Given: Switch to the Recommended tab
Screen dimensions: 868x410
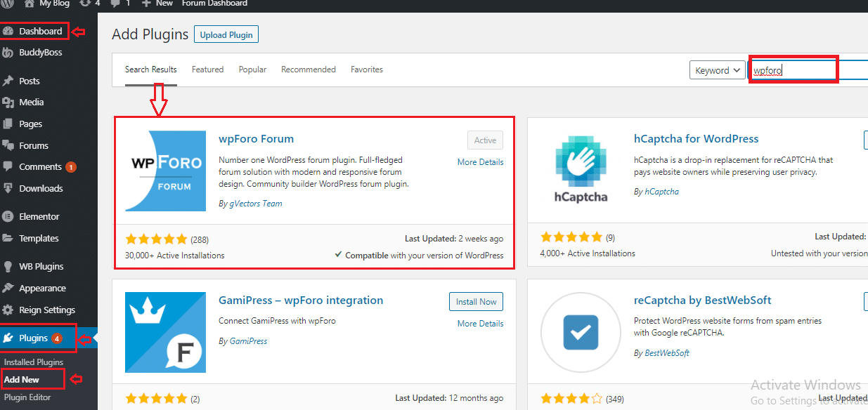Looking at the screenshot, I should [309, 70].
